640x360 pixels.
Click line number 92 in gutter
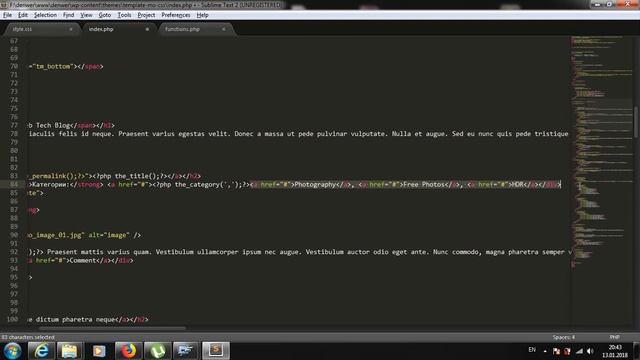click(14, 252)
